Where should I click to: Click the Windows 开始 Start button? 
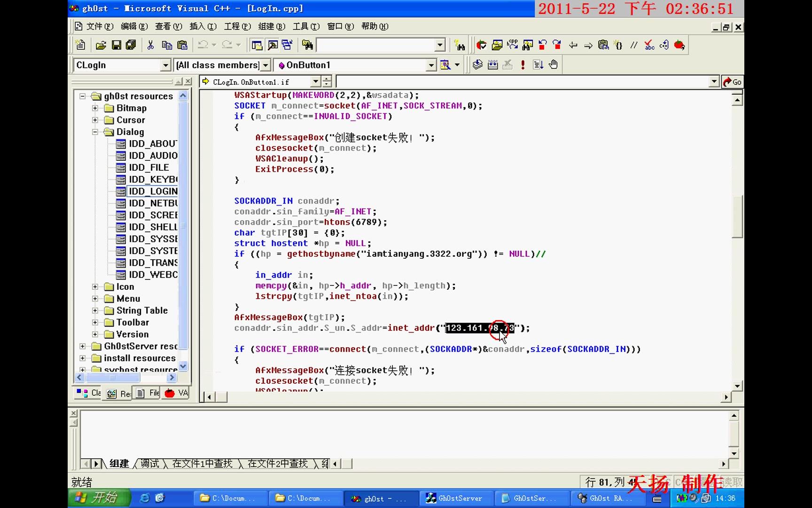[99, 498]
